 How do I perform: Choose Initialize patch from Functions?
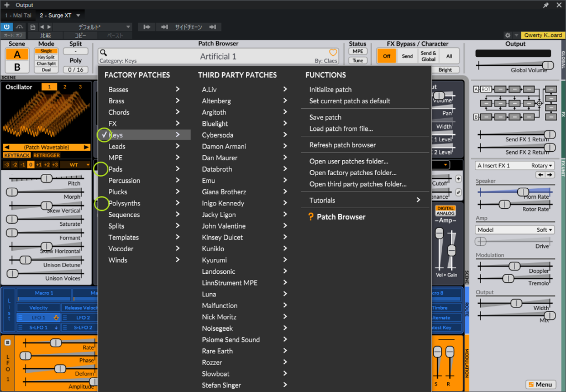[331, 89]
